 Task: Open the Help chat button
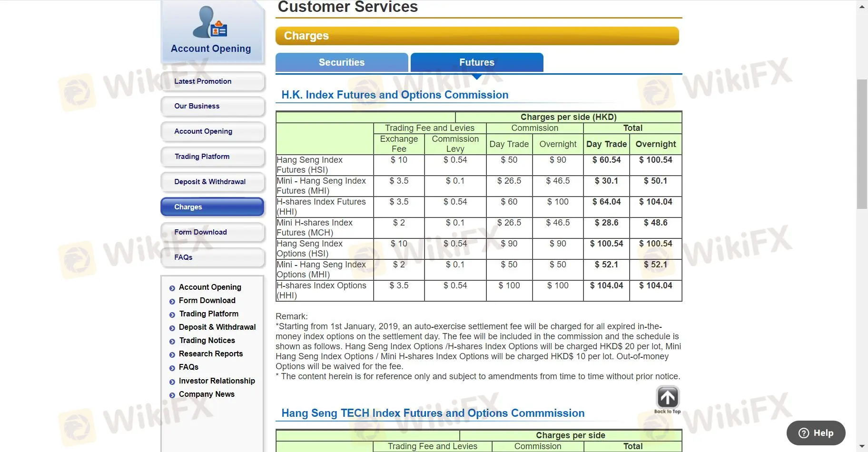coord(816,432)
